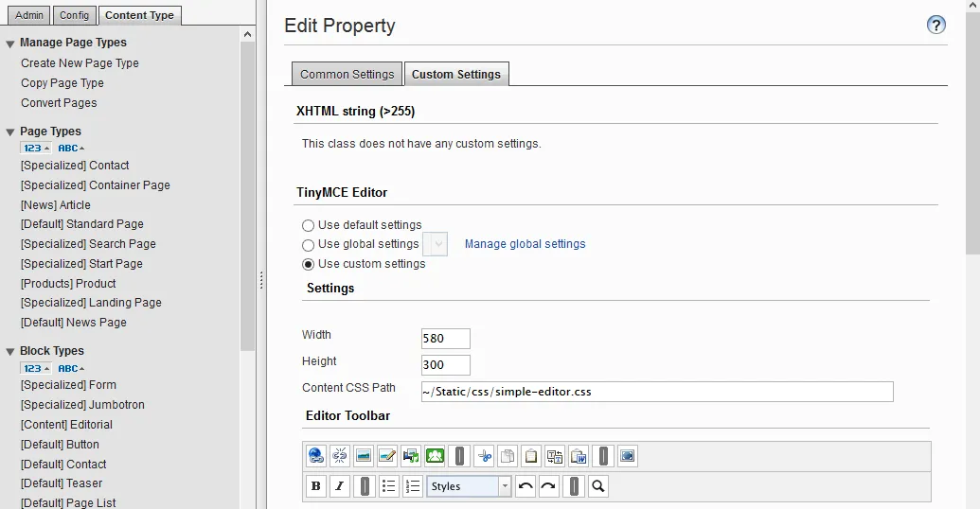Select the Bold toolbar button
Viewport: 980px width, 509px height.
pos(316,486)
